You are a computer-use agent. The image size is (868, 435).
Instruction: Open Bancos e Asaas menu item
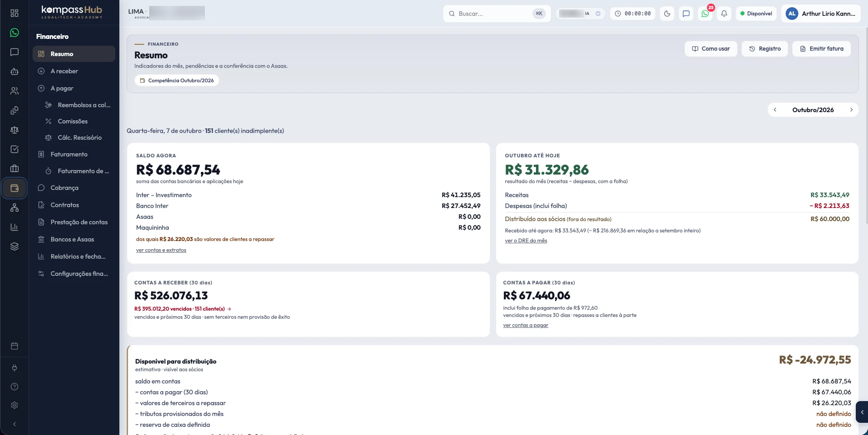click(x=74, y=239)
